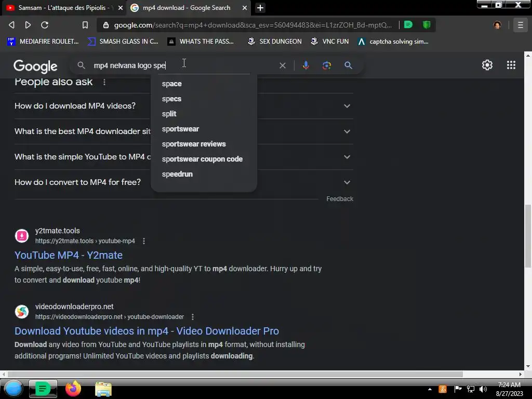Open Download Youtube videos in mp4 result
532x399 pixels.
click(x=147, y=331)
